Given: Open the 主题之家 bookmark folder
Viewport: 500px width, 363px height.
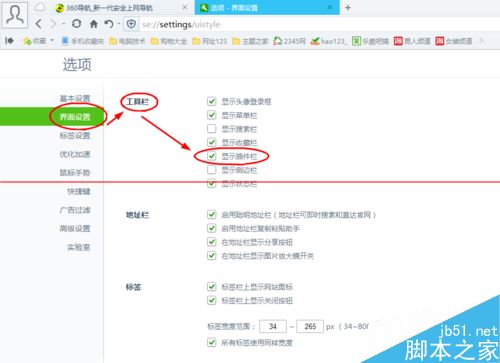Looking at the screenshot, I should coord(250,41).
